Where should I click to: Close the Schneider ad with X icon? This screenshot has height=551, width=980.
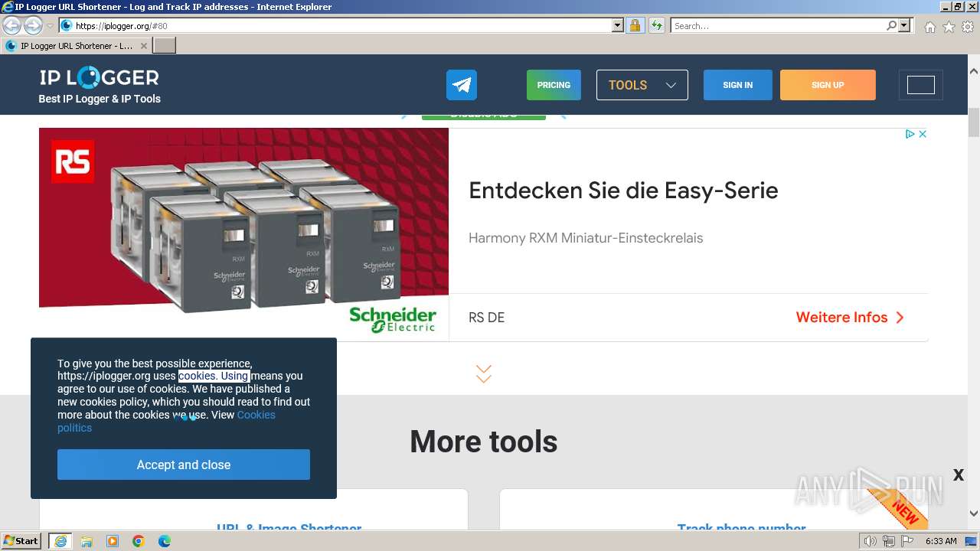point(923,134)
